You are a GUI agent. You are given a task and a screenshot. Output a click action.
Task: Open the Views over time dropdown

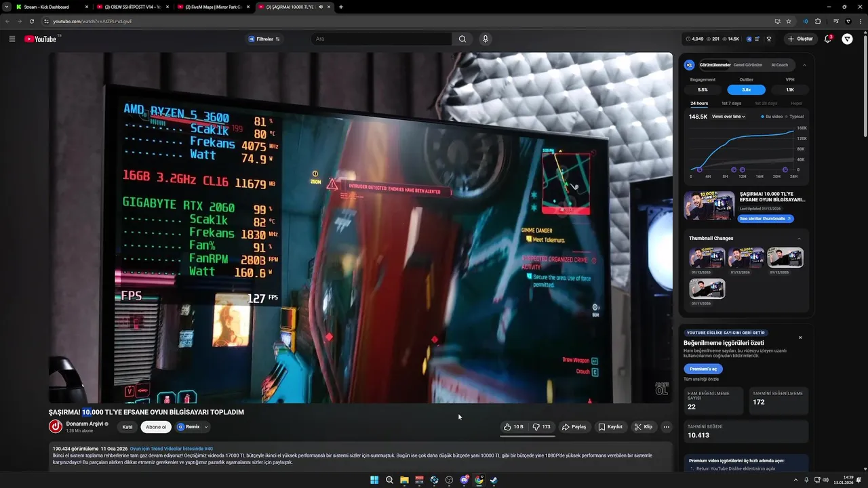728,117
